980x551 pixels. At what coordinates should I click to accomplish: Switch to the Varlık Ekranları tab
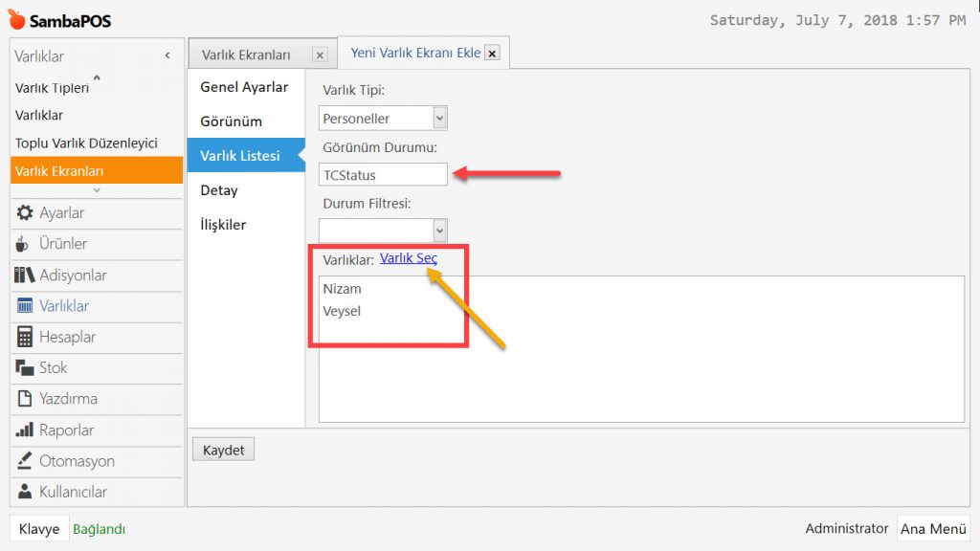(246, 55)
